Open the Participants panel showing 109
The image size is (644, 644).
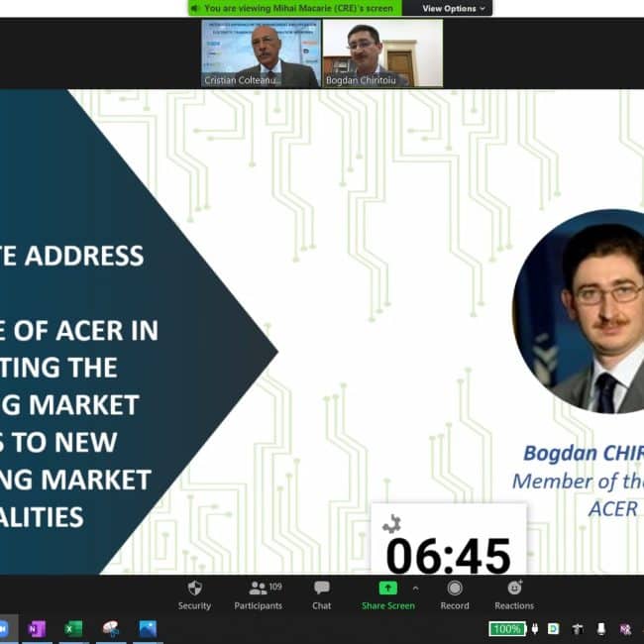tap(259, 595)
